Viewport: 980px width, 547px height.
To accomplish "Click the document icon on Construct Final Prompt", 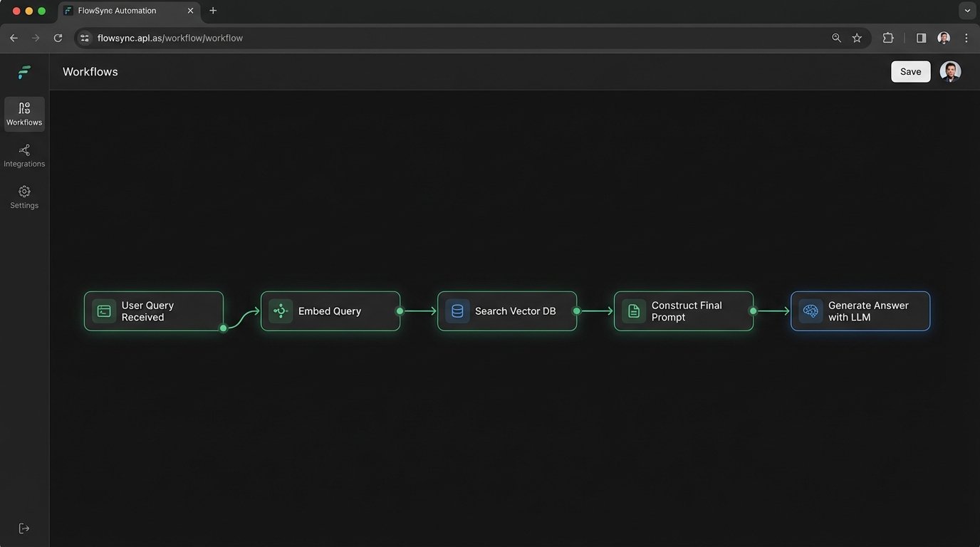I will tap(634, 311).
